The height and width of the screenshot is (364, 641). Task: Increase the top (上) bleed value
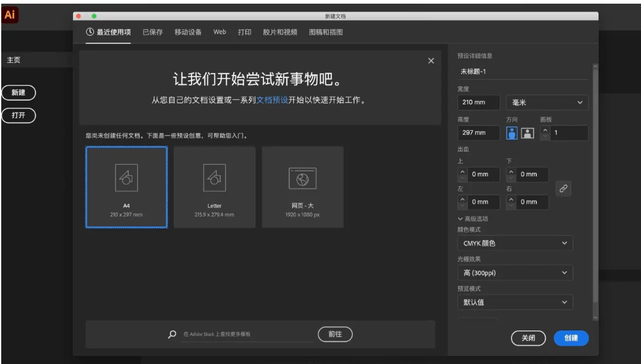point(462,171)
